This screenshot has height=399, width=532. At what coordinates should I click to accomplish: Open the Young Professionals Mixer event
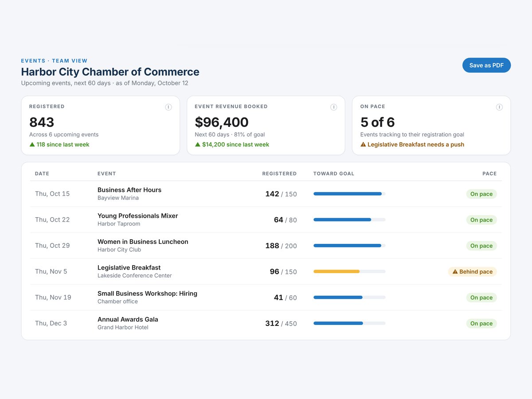coord(137,216)
